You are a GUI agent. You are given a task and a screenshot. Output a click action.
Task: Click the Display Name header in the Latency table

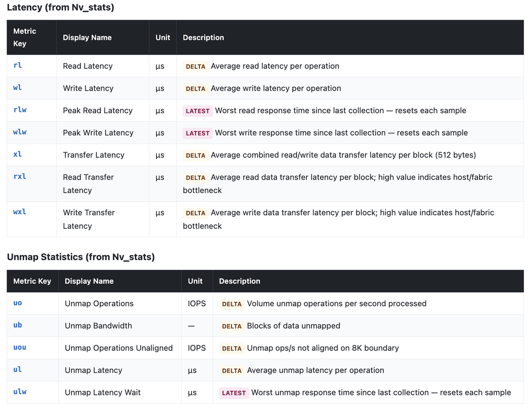tap(87, 38)
